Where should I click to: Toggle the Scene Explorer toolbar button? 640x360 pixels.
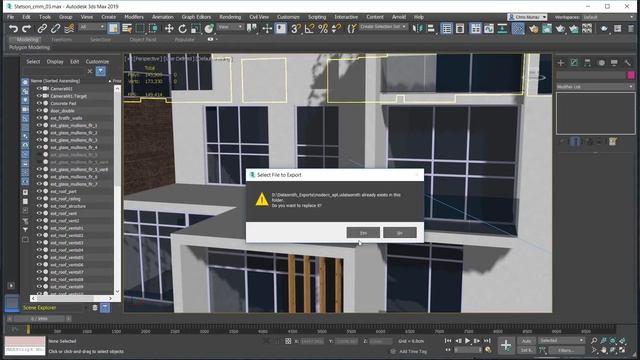[x=447, y=29]
